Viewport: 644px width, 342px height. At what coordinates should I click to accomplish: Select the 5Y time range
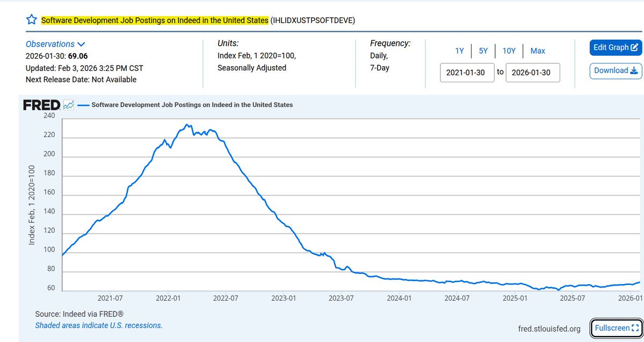click(x=483, y=51)
